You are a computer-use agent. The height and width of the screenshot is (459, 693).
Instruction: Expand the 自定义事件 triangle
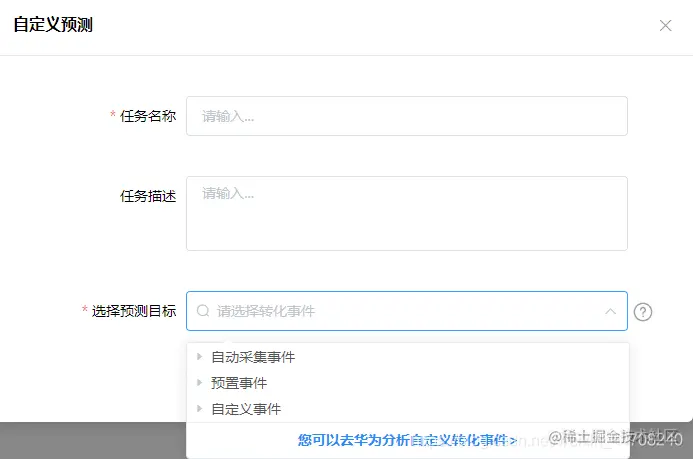[199, 409]
